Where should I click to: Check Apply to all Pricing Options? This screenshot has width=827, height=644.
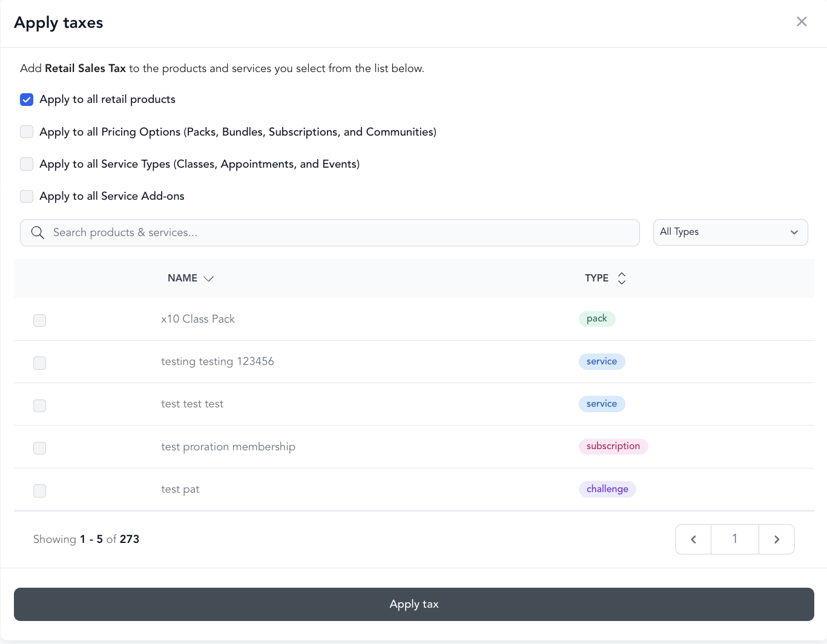tap(27, 132)
